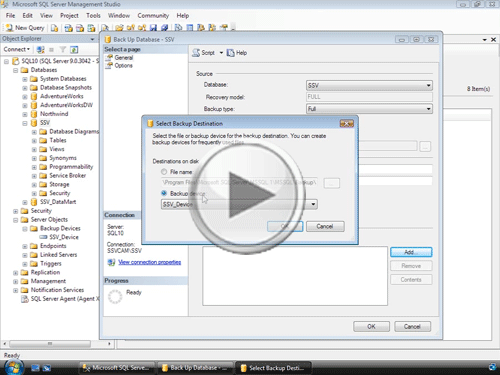The image size is (500, 375).
Task: Select the Options page icon
Action: point(109,65)
